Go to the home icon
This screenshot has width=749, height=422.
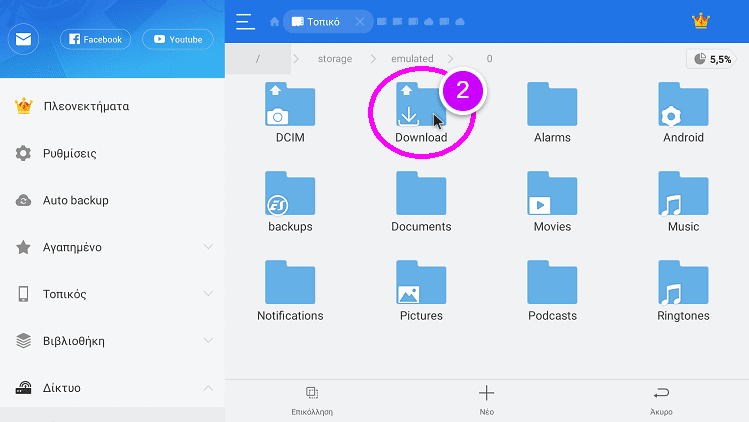coord(274,22)
